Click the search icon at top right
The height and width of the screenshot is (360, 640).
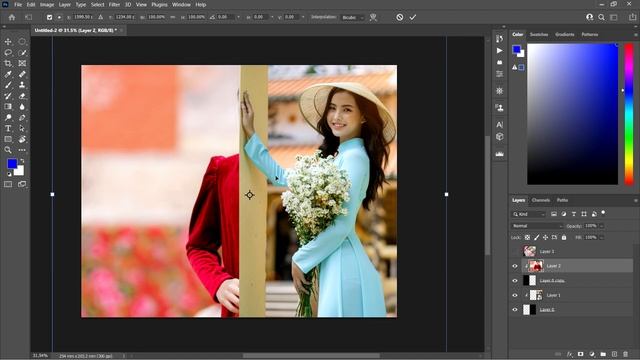coord(601,17)
